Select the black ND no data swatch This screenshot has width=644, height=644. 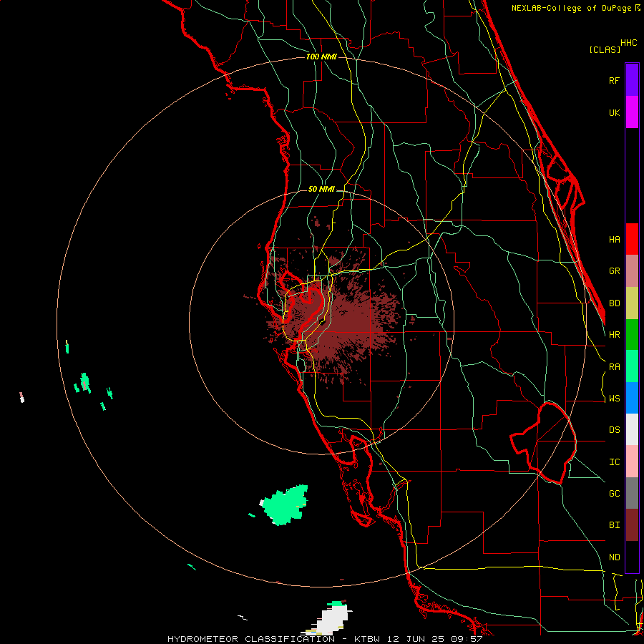coord(632,557)
